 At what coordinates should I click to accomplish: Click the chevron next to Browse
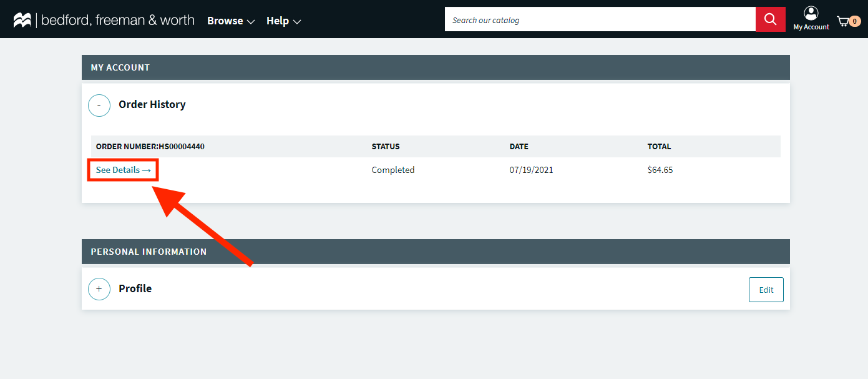251,22
